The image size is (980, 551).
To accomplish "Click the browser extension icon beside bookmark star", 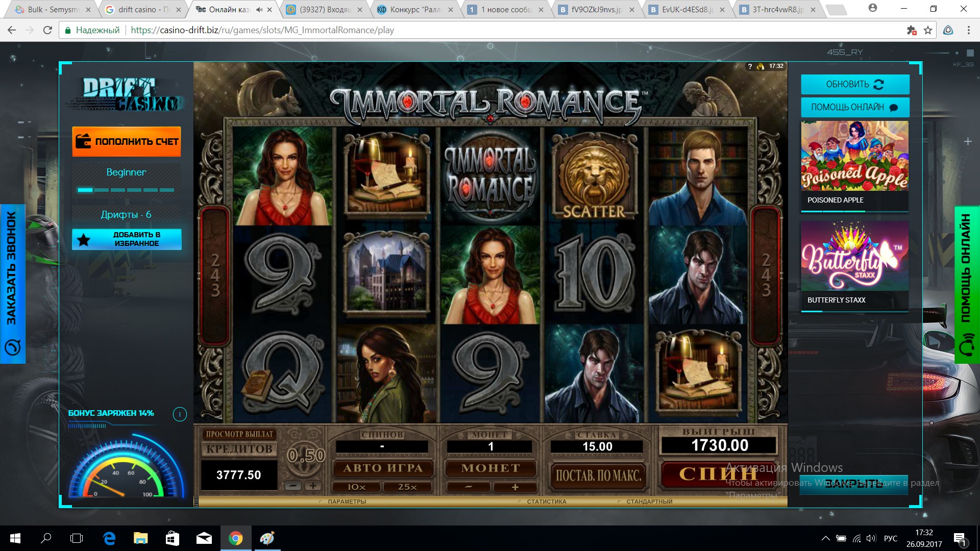I will click(948, 30).
